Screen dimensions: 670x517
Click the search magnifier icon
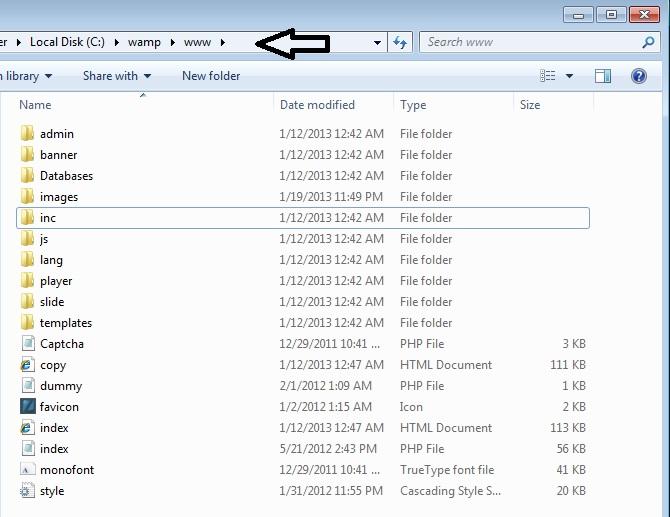648,42
